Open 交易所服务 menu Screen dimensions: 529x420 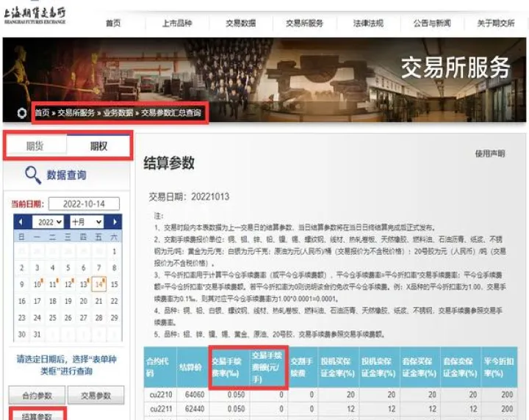(x=304, y=23)
